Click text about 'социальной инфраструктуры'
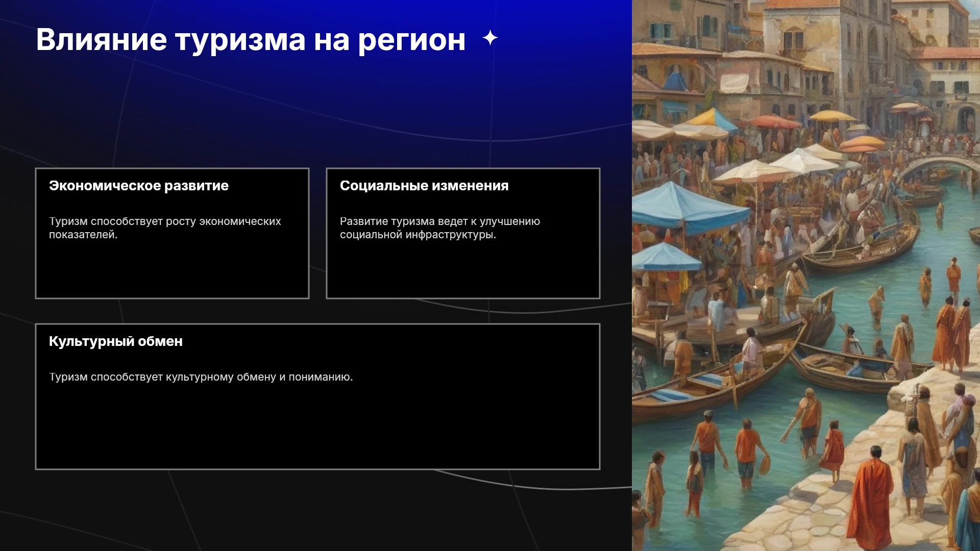 point(418,235)
